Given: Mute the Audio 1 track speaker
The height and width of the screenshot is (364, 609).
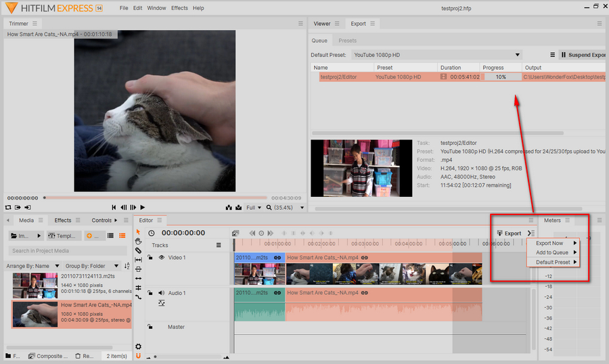Looking at the screenshot, I should (x=162, y=293).
